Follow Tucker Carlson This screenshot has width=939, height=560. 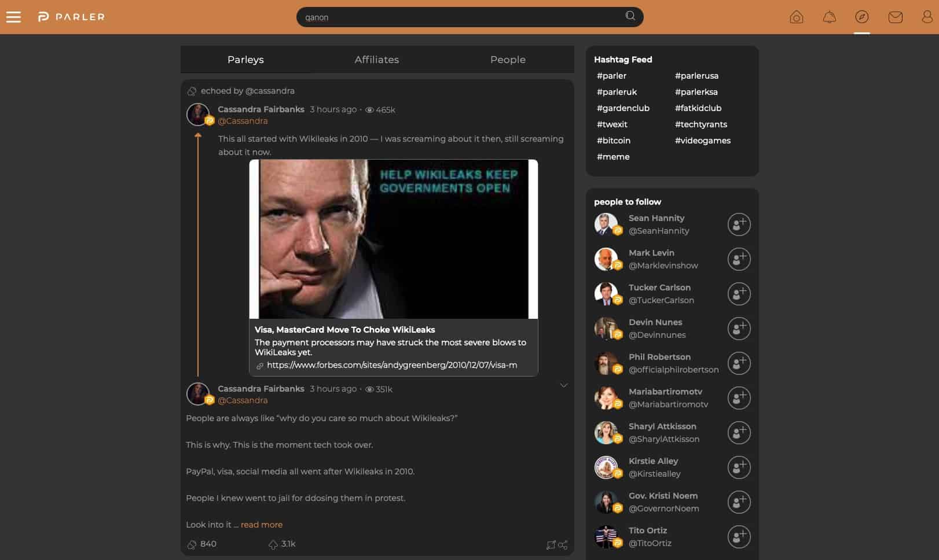point(739,294)
